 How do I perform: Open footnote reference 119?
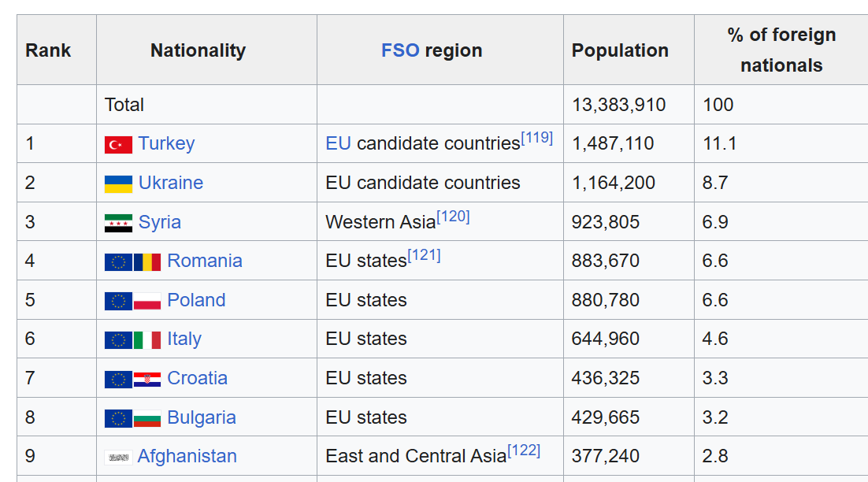point(537,138)
